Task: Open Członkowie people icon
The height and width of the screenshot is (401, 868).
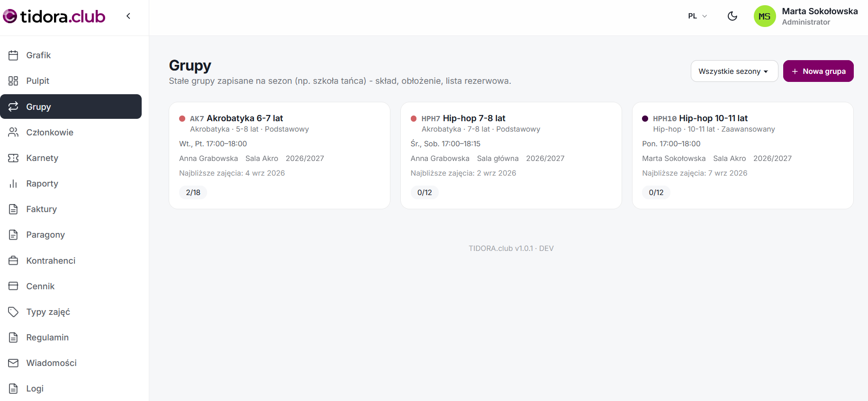Action: tap(13, 133)
